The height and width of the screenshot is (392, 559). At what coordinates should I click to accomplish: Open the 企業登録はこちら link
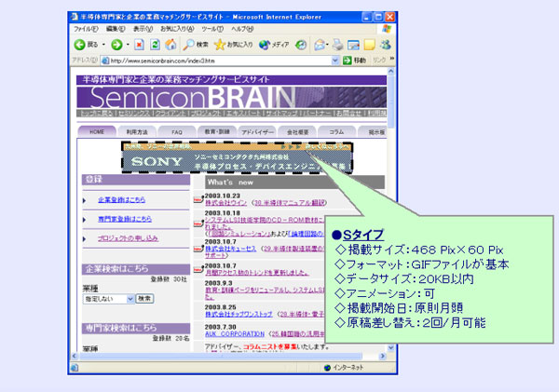point(121,200)
